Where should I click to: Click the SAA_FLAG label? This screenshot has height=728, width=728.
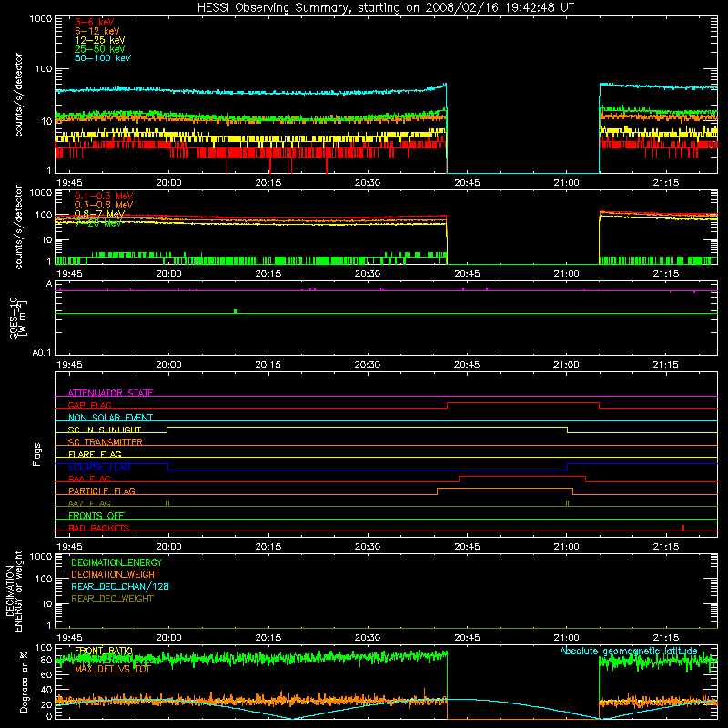[x=89, y=479]
